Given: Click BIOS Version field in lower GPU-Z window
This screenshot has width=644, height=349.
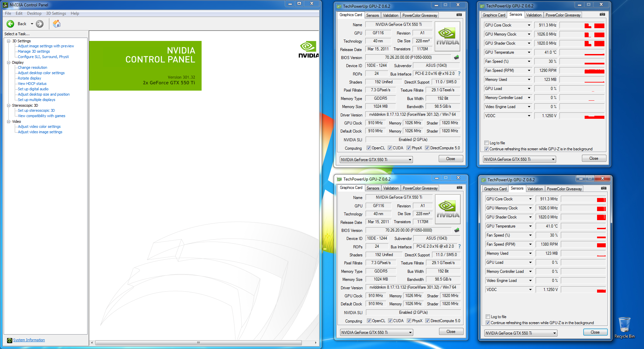Looking at the screenshot, I should 409,230.
